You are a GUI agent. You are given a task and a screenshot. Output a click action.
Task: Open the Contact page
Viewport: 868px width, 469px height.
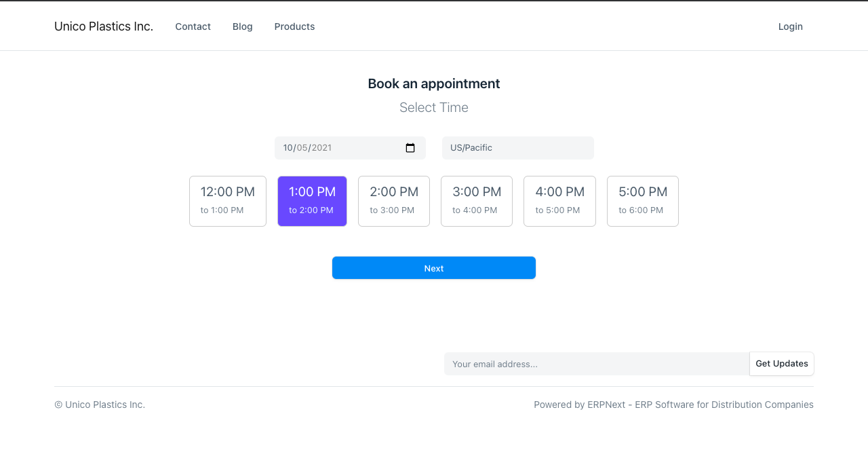(193, 26)
